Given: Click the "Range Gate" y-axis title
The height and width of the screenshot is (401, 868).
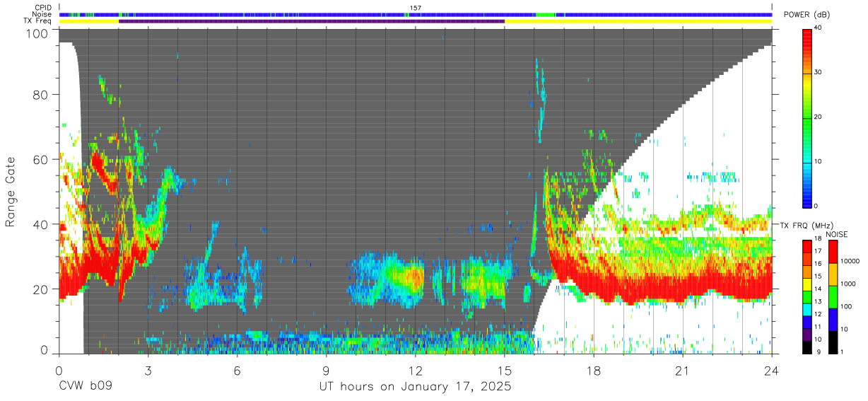Looking at the screenshot, I should (11, 192).
